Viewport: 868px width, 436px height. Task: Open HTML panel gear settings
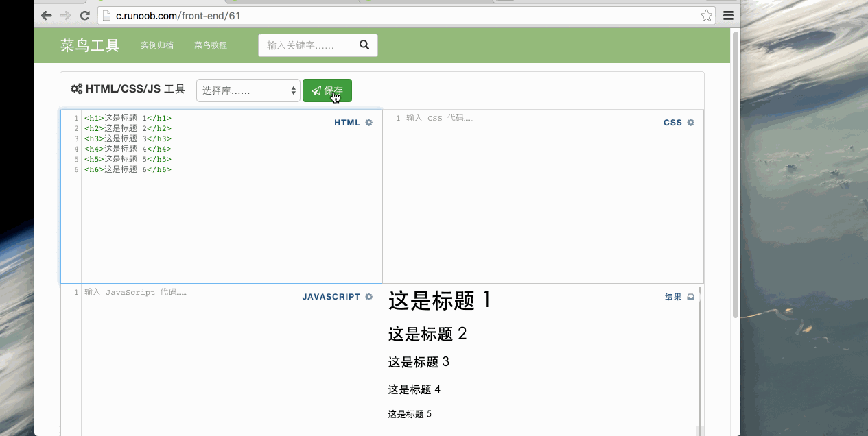click(369, 123)
